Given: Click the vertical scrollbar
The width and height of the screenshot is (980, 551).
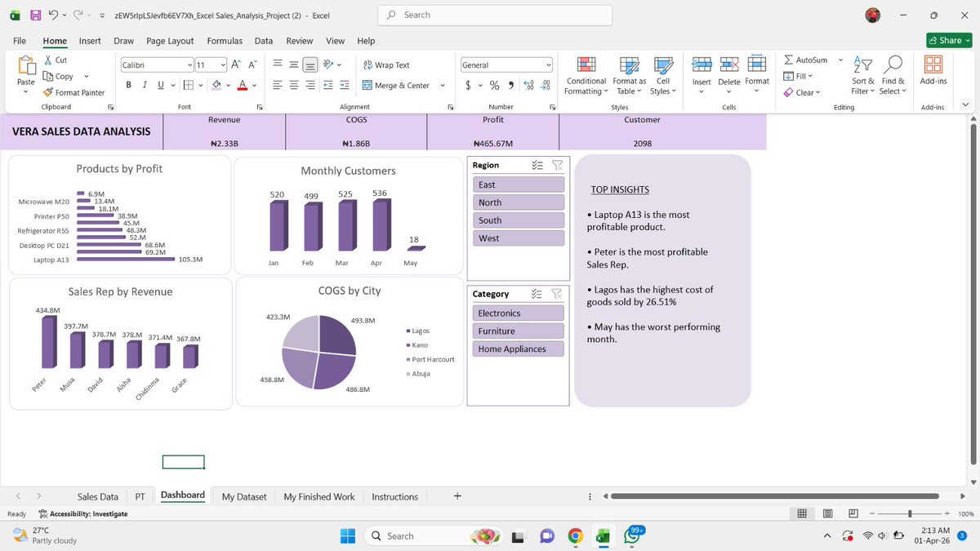Looking at the screenshot, I should pos(972,294).
